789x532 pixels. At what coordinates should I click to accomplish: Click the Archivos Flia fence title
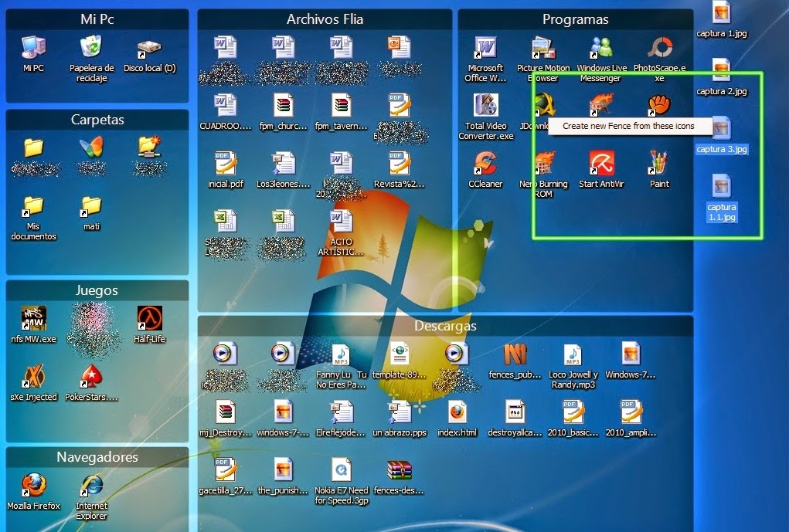[325, 19]
